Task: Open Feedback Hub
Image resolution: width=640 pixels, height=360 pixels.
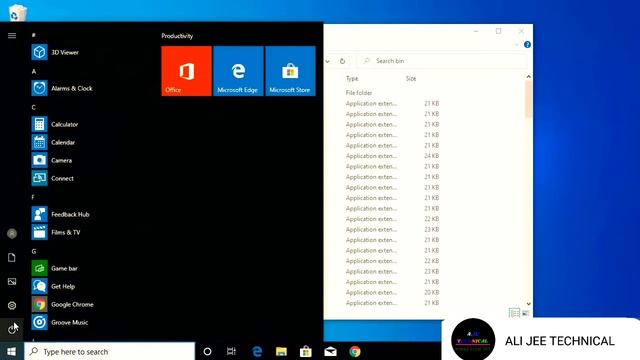Action: [60, 214]
